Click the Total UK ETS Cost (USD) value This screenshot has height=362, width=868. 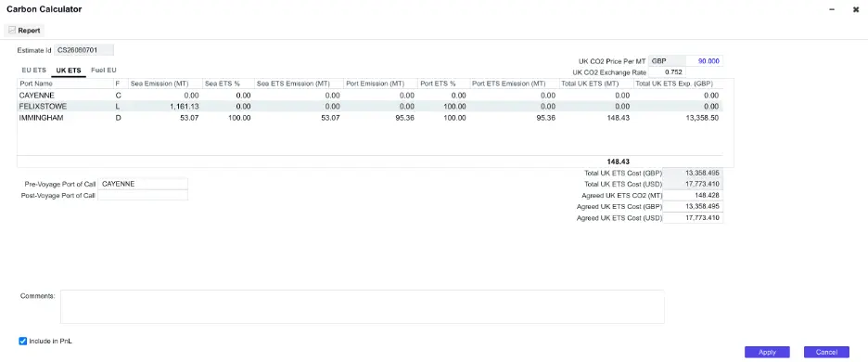pos(693,184)
